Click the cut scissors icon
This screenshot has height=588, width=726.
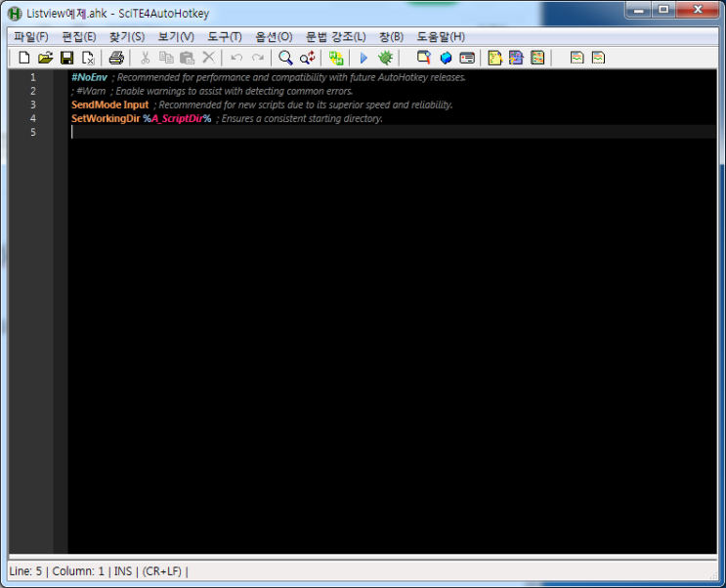point(146,58)
